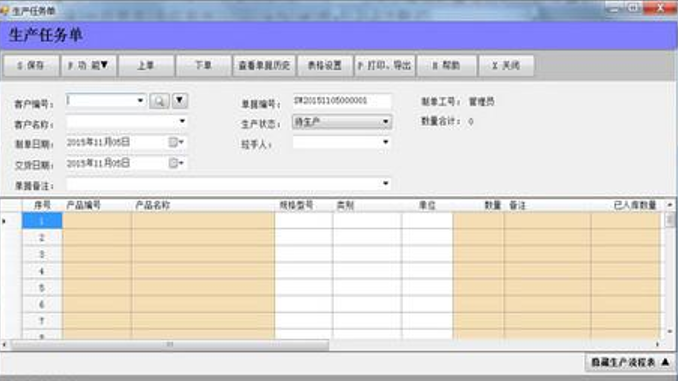678x381 pixels.
Task: Click the 单位 column header
Action: (x=427, y=205)
